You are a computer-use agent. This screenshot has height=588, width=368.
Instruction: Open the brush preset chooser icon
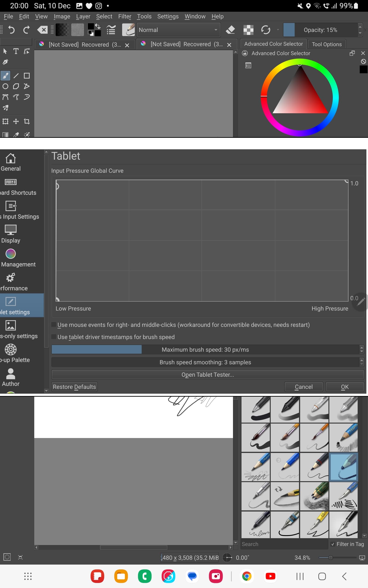pyautogui.click(x=128, y=30)
